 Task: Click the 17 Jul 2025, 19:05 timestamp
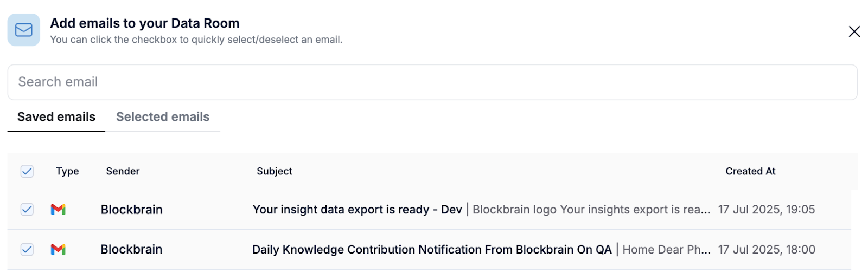point(767,210)
